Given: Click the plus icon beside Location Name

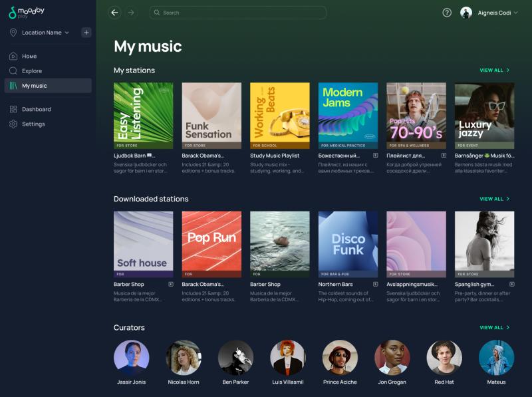Looking at the screenshot, I should click(86, 33).
